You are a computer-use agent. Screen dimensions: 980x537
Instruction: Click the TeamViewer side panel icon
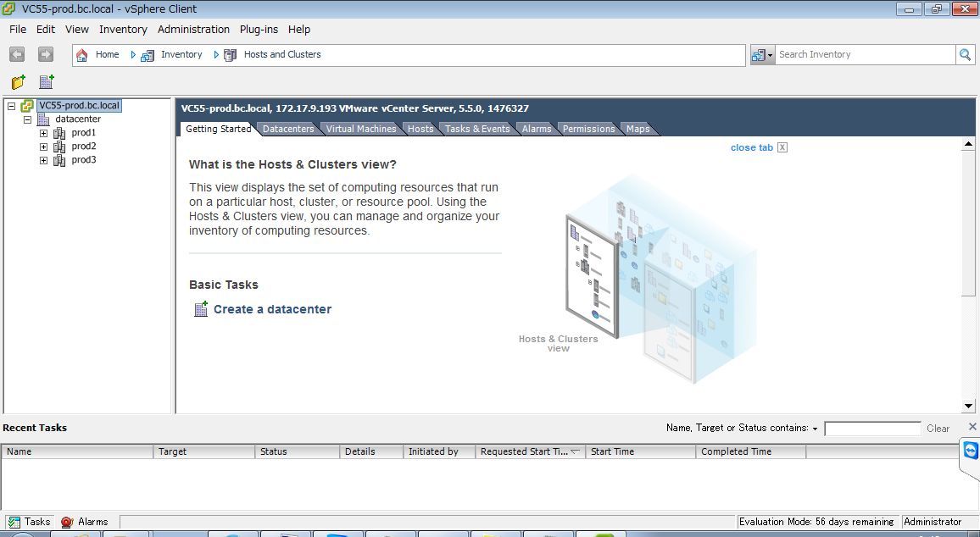[971, 451]
